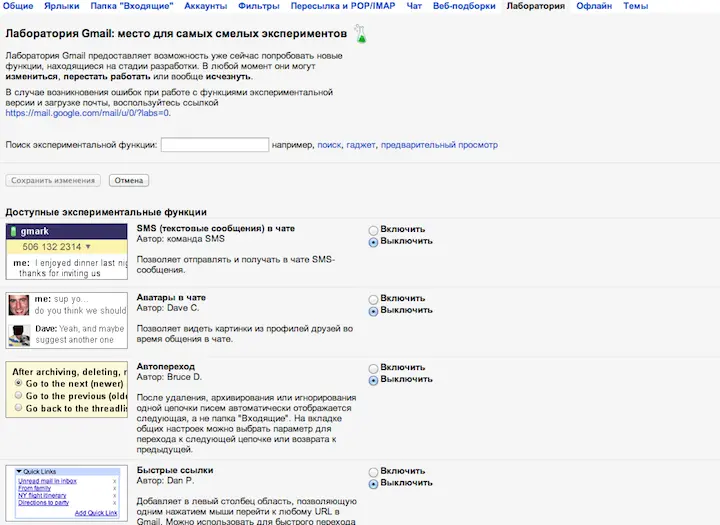Viewport: 720px width, 525px height.
Task: Go to the Темы tab
Action: [x=636, y=6]
